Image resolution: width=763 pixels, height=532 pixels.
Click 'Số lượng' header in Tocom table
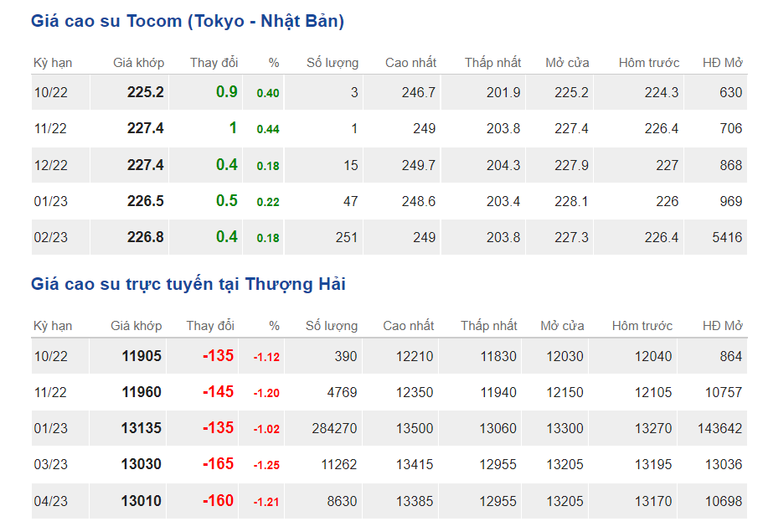pos(333,63)
